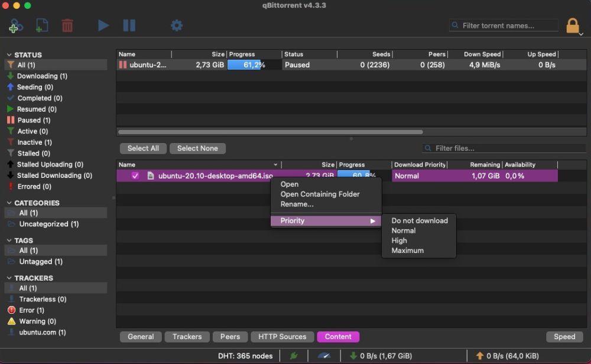Click the red Error (1) tracker icon

click(x=11, y=310)
